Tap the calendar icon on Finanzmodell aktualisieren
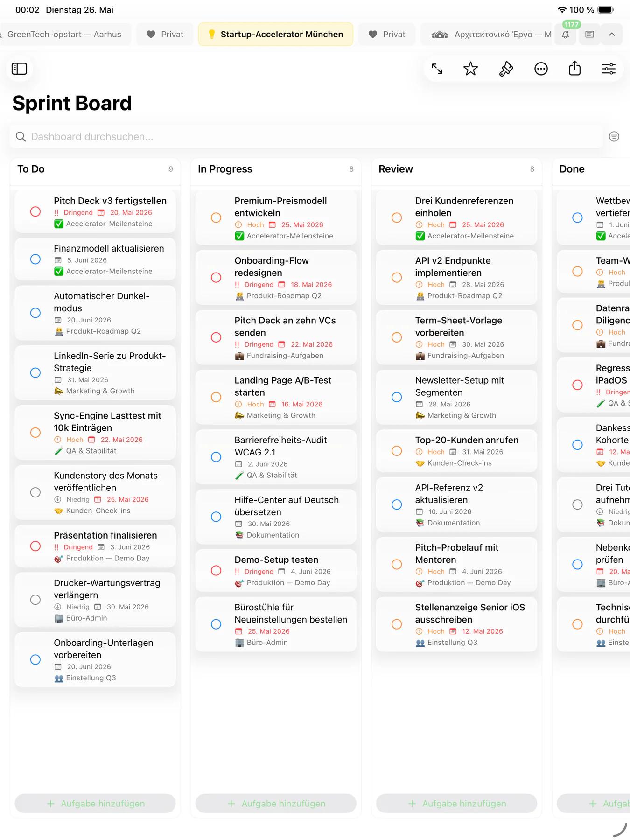The width and height of the screenshot is (630, 840). pos(58,260)
